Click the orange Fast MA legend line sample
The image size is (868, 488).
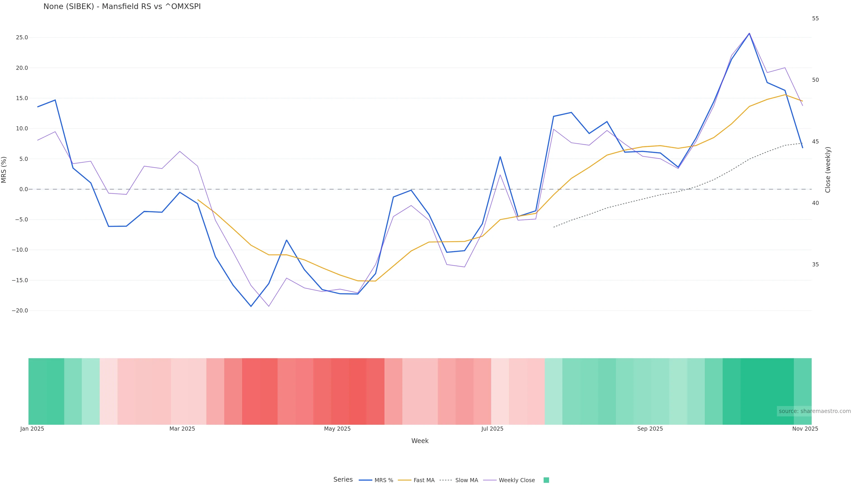(x=404, y=480)
